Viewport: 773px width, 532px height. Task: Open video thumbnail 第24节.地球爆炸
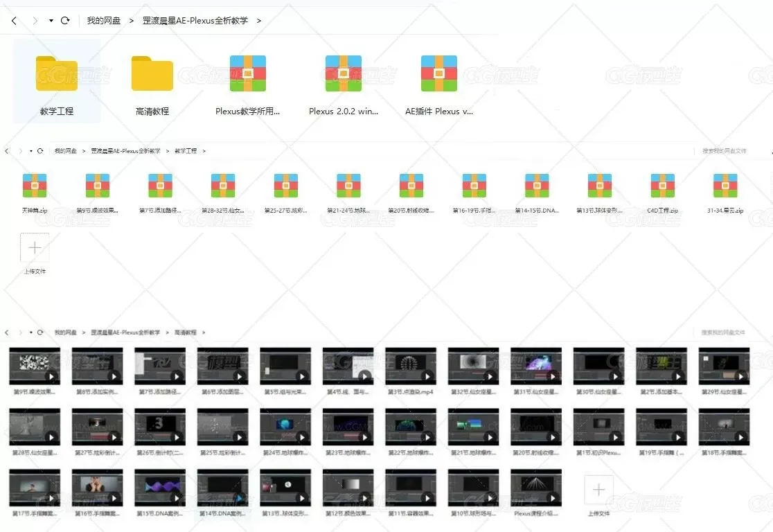click(285, 427)
